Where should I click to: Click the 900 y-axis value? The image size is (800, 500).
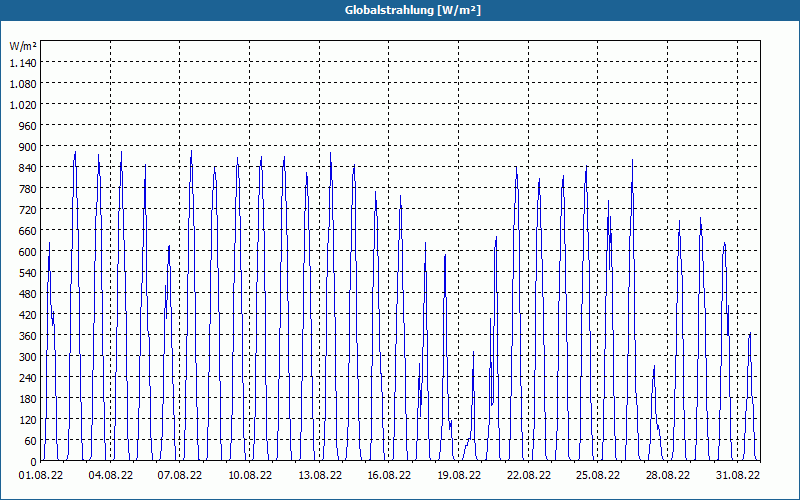28,146
